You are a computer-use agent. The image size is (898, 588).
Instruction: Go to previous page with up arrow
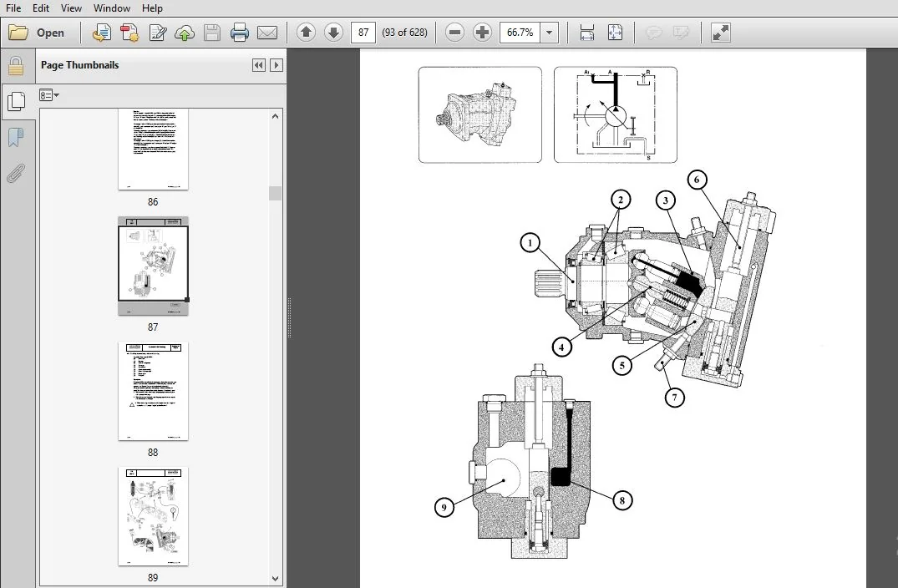[x=307, y=33]
